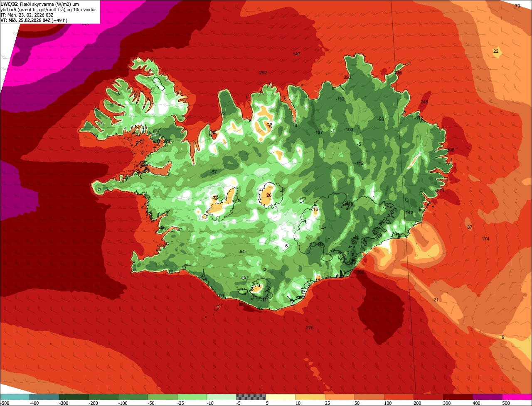Select the '236' value on the northeast peninsula

pyautogui.click(x=398, y=73)
